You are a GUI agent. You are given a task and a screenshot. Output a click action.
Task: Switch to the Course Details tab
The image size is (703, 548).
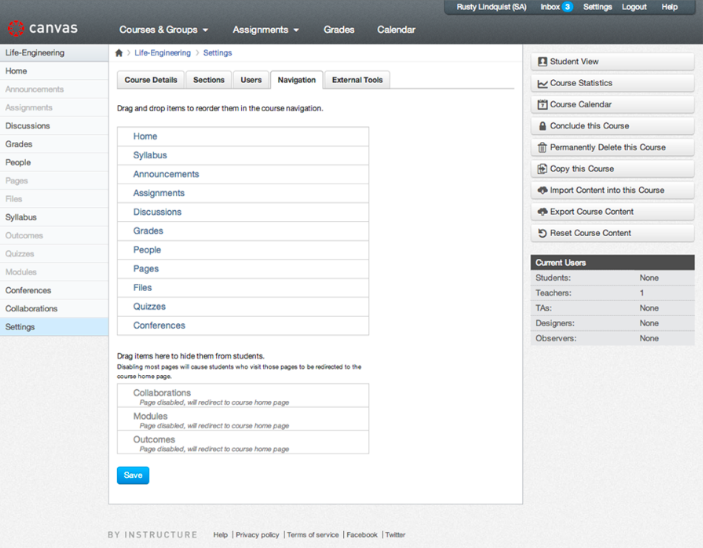point(151,80)
